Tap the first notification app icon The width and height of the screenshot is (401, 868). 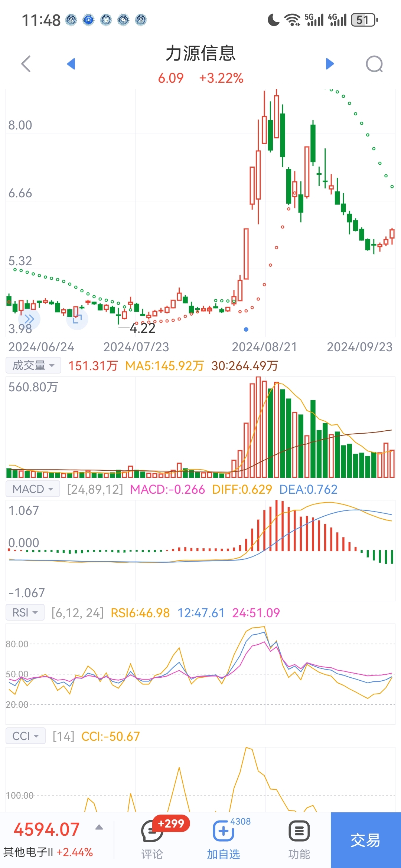(x=71, y=20)
